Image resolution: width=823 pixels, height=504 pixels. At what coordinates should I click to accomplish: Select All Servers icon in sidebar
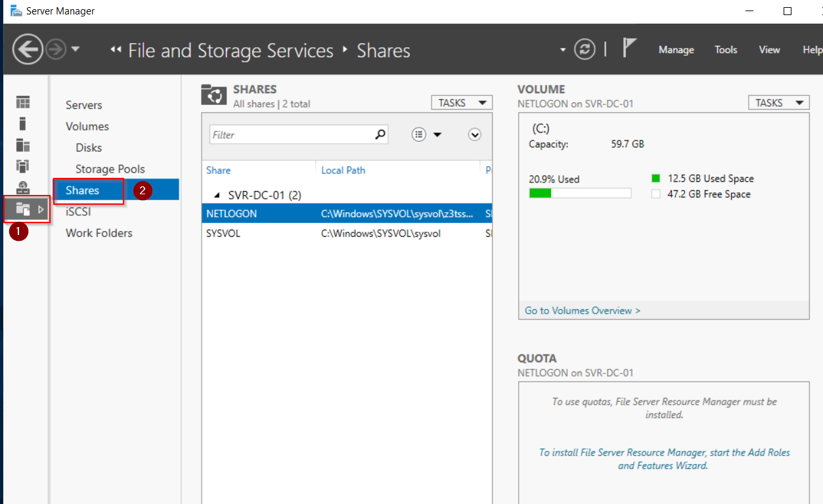tap(23, 145)
